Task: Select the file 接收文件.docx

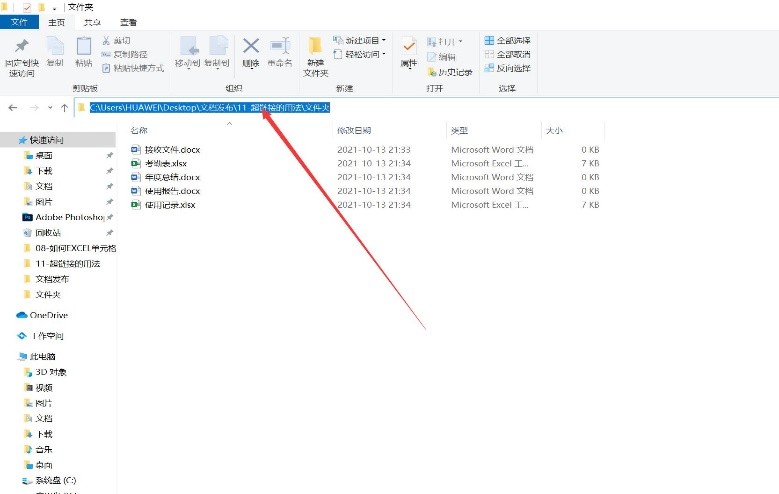Action: click(x=166, y=150)
